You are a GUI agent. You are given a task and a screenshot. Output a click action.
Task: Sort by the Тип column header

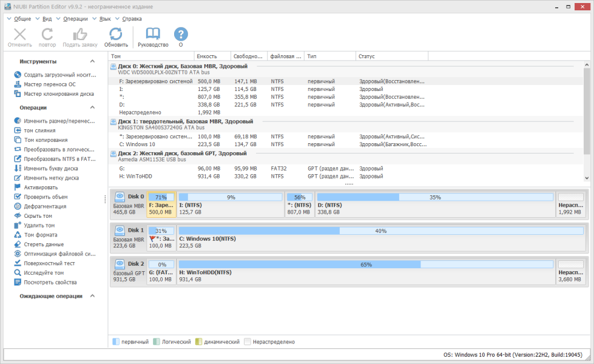tap(330, 56)
